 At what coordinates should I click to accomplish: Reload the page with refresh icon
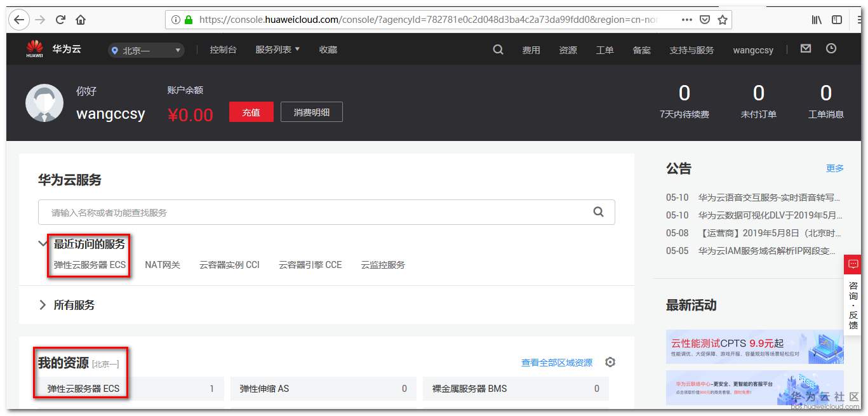click(61, 20)
